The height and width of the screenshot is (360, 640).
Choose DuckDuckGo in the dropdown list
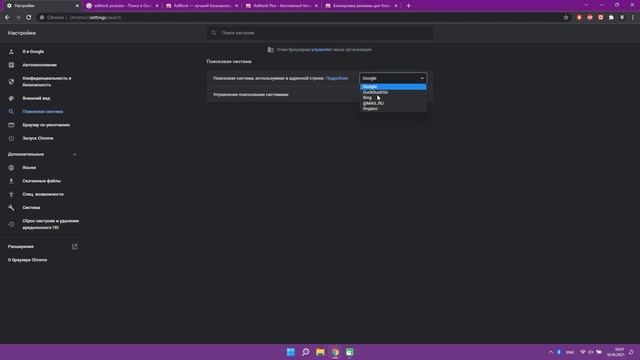(x=393, y=92)
